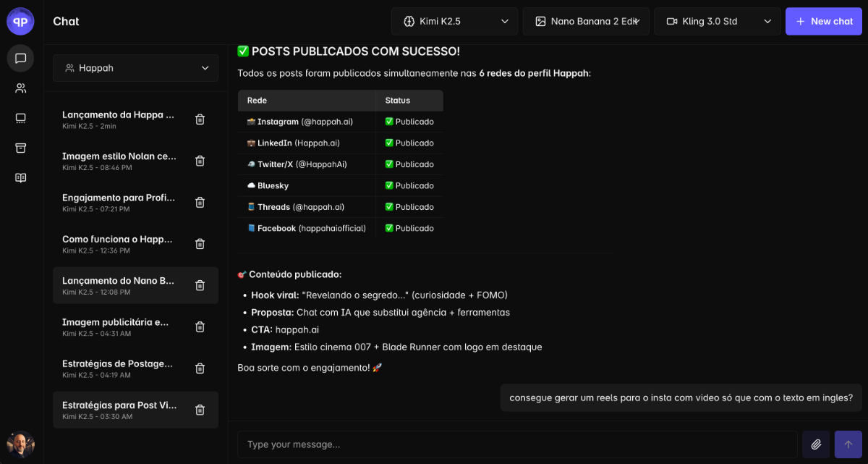The image size is (868, 464).
Task: Open the users icon in sidebar
Action: (x=20, y=88)
